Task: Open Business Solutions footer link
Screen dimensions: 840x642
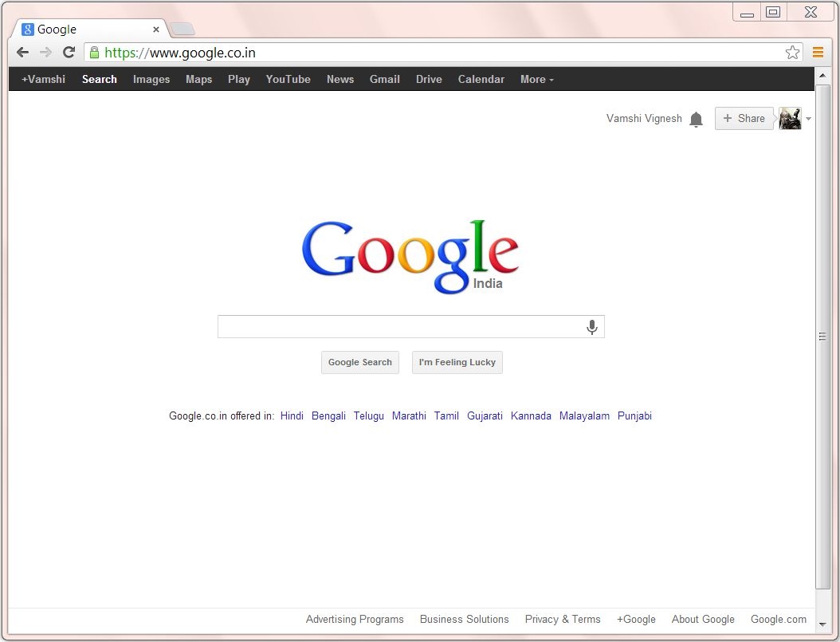Action: tap(465, 619)
